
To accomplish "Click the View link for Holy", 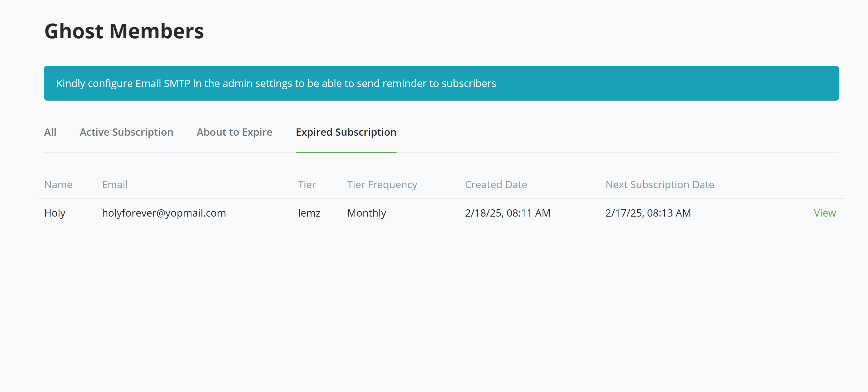I will click(x=824, y=213).
